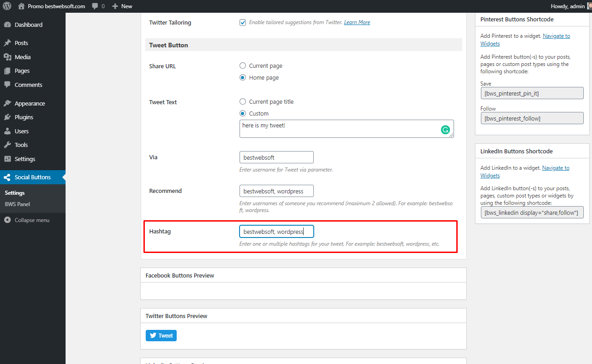592x364 pixels.
Task: Open the Users menu item
Action: (x=33, y=131)
